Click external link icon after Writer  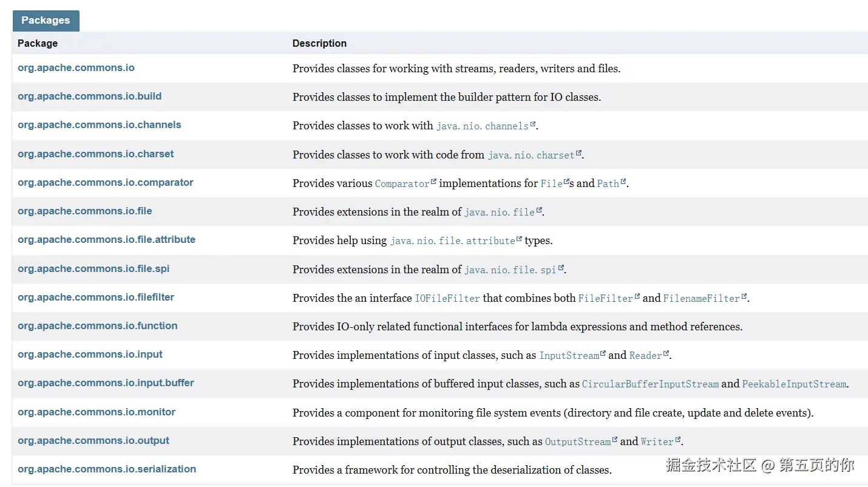tap(678, 440)
